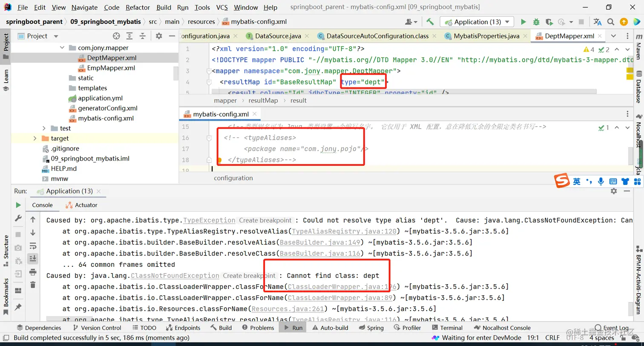Viewport: 644px width, 346px height.
Task: Open the Sogou skin shirt icon
Action: click(x=625, y=181)
